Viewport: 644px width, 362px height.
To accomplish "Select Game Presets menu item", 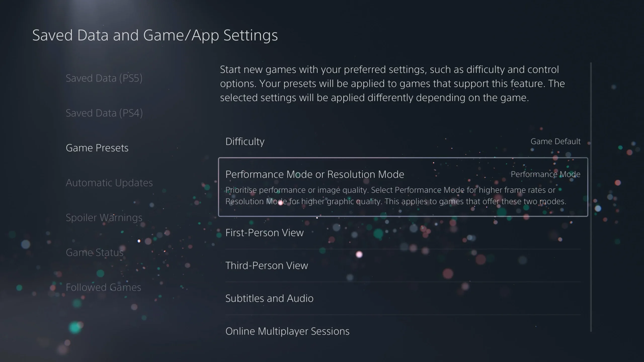I will click(x=97, y=148).
